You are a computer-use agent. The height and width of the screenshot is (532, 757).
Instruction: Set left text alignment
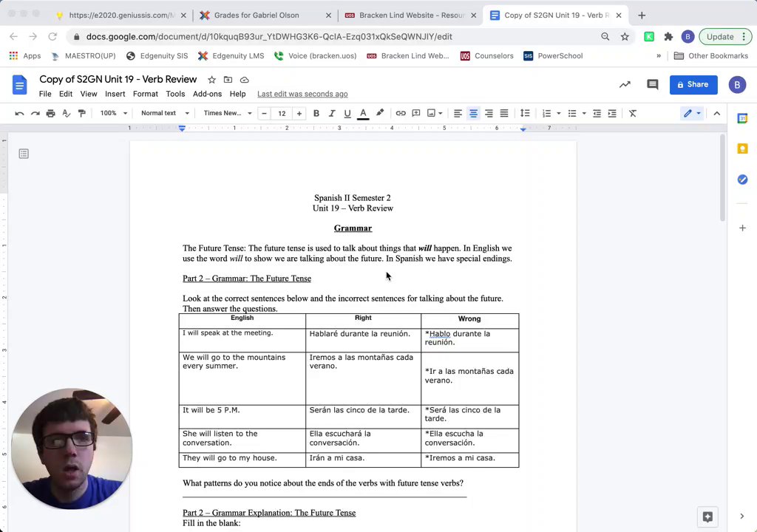458,114
